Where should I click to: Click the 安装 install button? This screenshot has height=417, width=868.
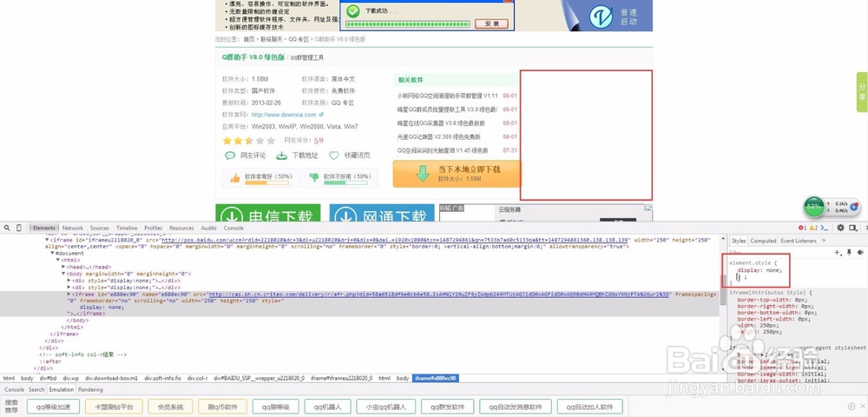(x=491, y=23)
